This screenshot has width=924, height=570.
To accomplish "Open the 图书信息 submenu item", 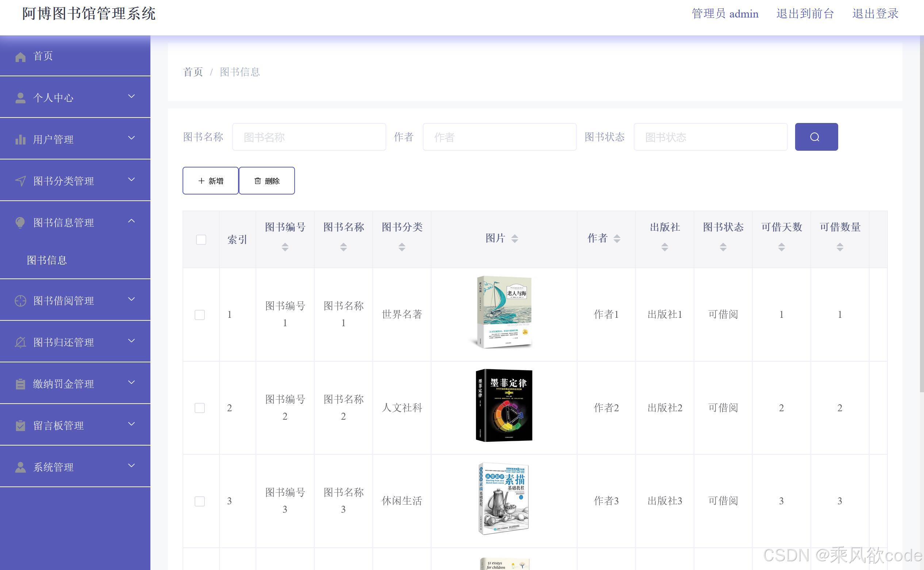I will [47, 260].
